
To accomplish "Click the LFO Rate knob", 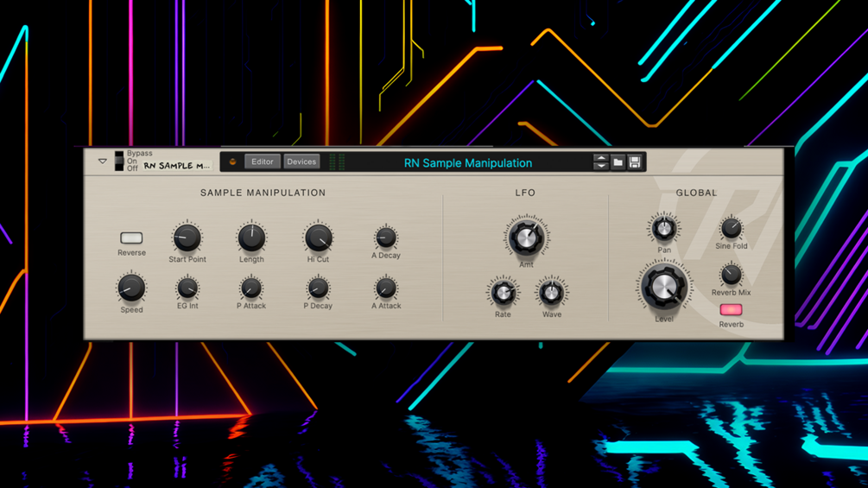I will click(503, 293).
